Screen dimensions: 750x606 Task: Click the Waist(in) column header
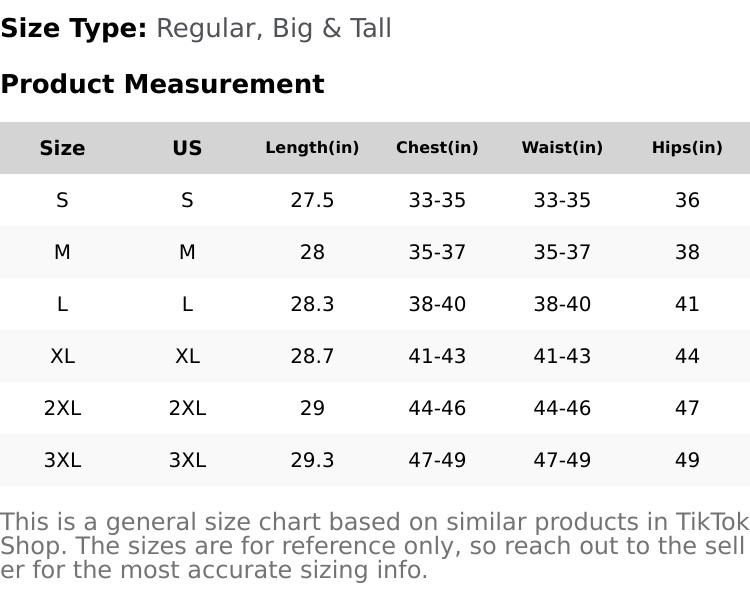point(562,148)
